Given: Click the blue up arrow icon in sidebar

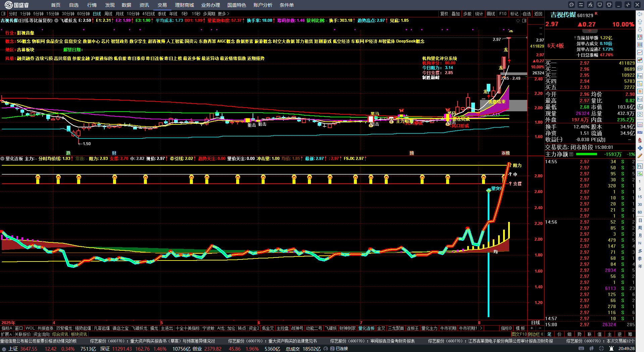Looking at the screenshot, I should coord(640,22).
